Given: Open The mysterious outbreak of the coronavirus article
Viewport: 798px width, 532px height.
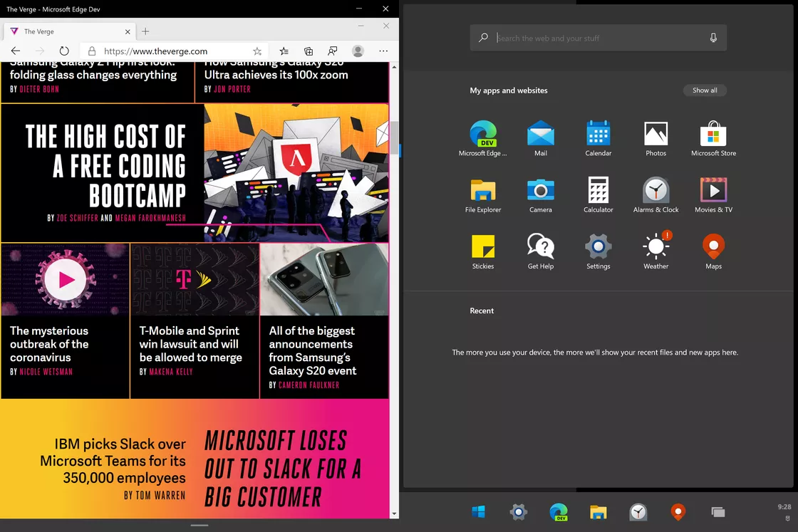Looking at the screenshot, I should (49, 344).
